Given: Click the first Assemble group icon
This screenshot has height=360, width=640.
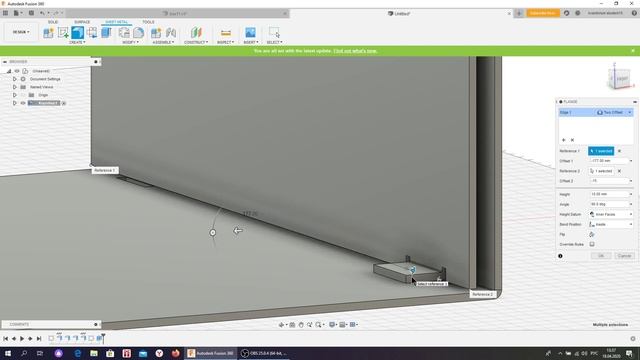Looking at the screenshot, I should click(156, 33).
